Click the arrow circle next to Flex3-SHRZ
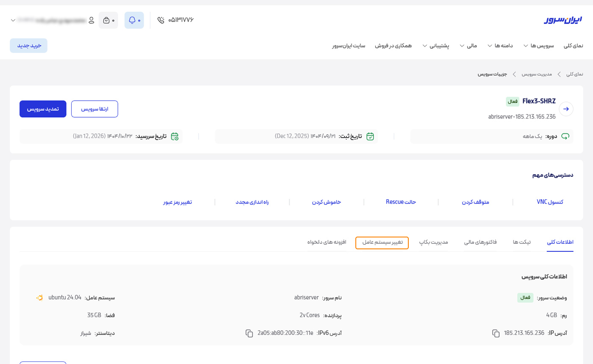This screenshot has height=364, width=593. click(x=566, y=109)
